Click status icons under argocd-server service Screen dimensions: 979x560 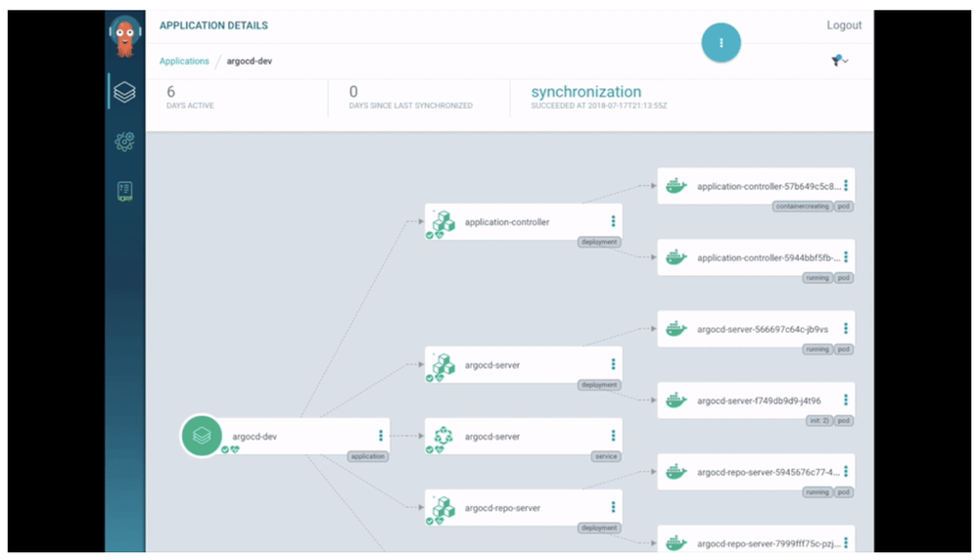(x=435, y=449)
